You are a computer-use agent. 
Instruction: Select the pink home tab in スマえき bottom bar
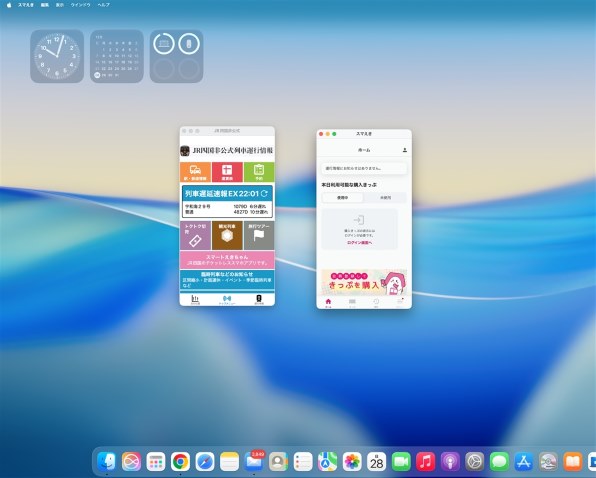(328, 302)
